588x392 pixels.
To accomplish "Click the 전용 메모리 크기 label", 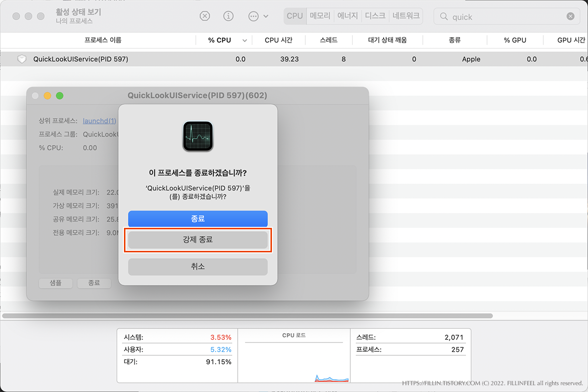I will [76, 233].
